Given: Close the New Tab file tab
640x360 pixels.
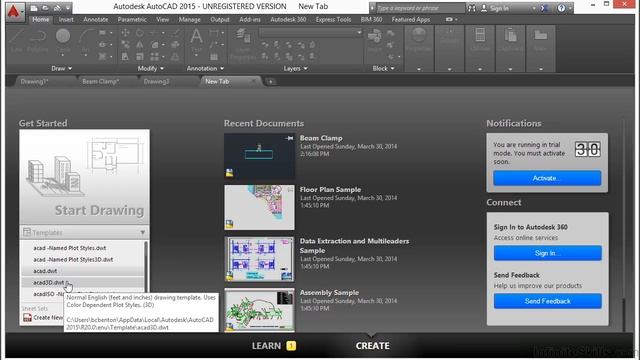Looking at the screenshot, I should (254, 82).
